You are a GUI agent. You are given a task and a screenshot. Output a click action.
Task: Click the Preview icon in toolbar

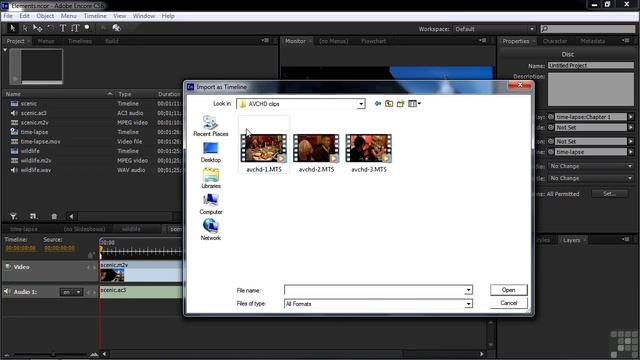click(116, 28)
